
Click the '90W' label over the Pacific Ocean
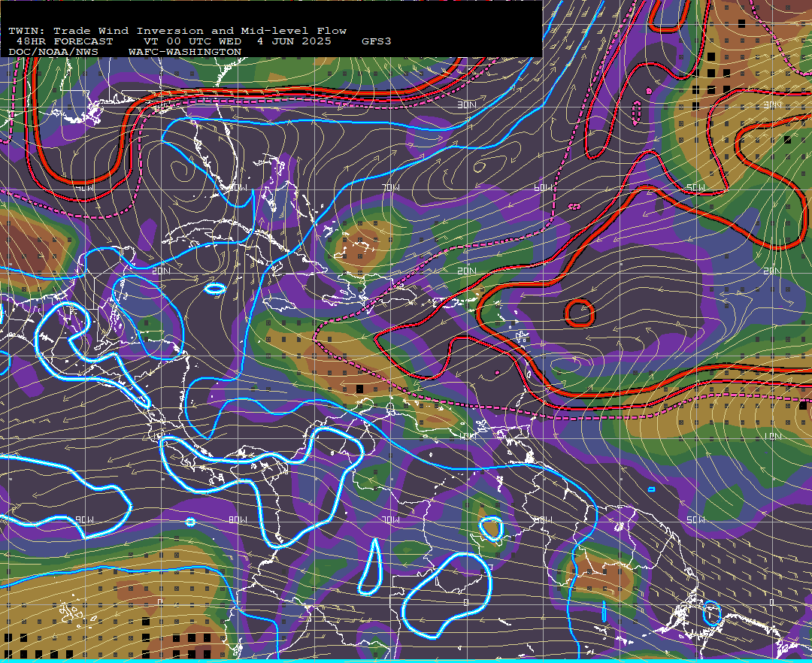(x=85, y=519)
